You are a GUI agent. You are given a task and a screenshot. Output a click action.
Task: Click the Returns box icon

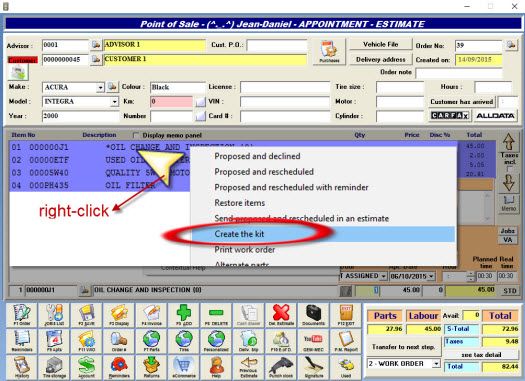click(x=151, y=367)
